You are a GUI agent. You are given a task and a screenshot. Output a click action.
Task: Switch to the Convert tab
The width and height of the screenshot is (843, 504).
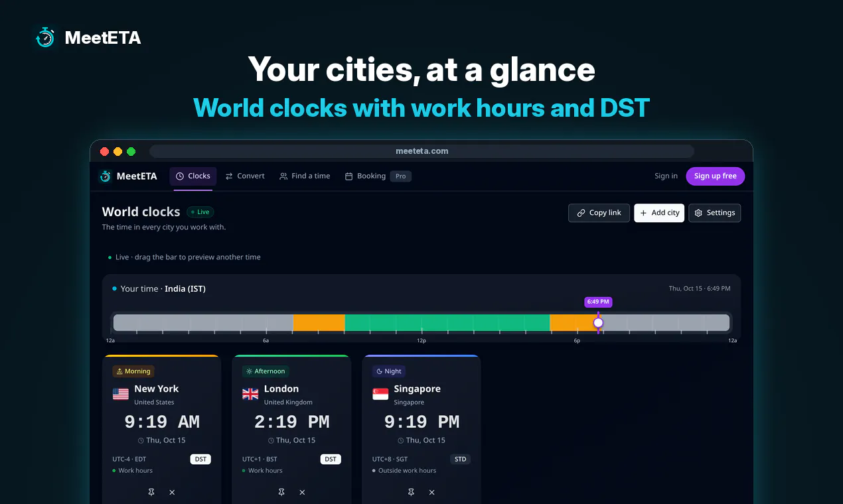coord(245,176)
